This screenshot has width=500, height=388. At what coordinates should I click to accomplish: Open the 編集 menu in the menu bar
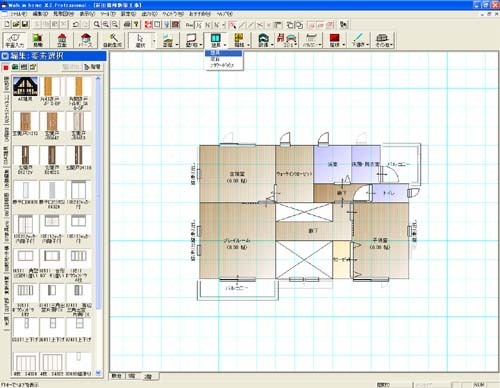(40, 14)
